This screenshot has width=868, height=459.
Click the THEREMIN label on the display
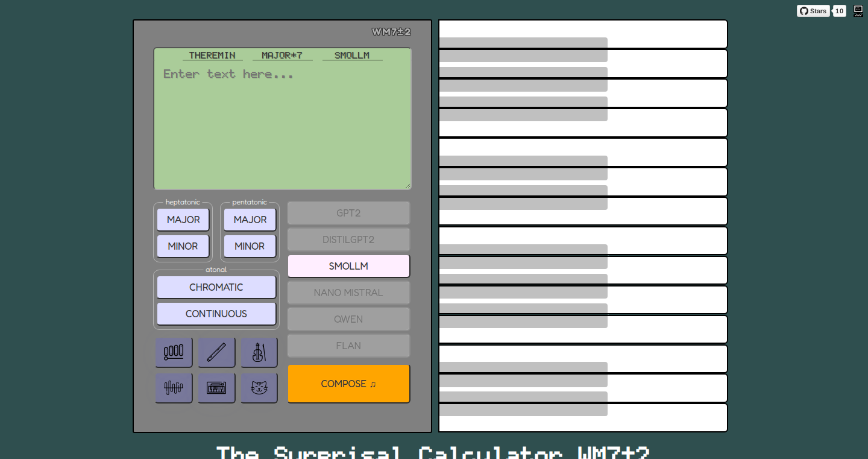tap(212, 55)
